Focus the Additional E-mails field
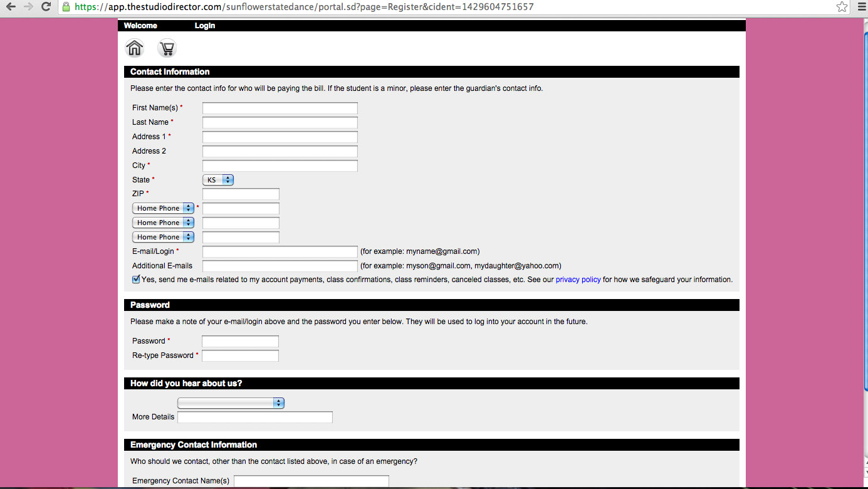 point(280,266)
